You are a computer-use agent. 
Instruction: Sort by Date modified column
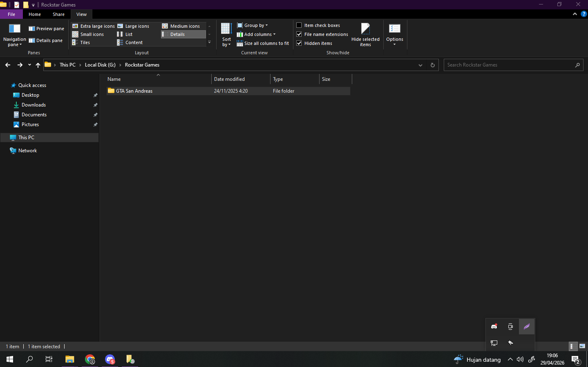(241, 79)
